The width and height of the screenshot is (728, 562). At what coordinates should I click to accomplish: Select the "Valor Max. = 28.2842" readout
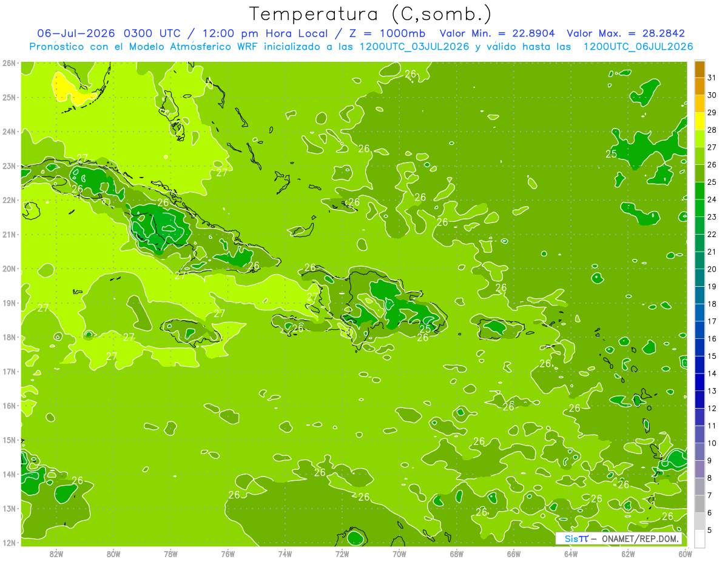(625, 33)
